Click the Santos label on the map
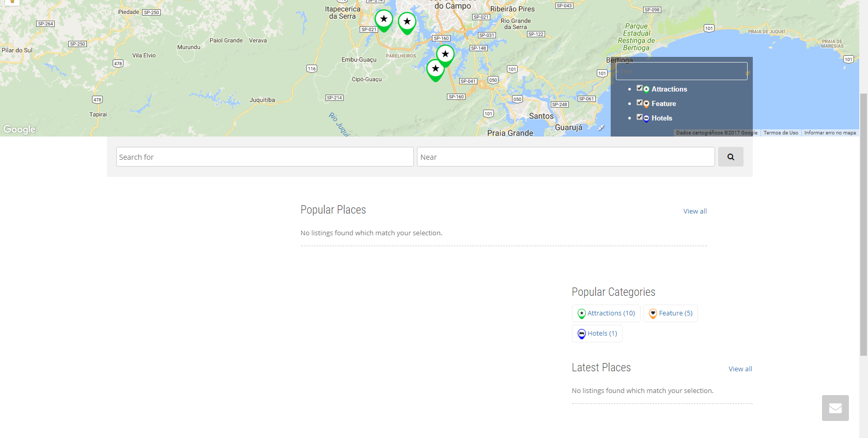The image size is (868, 438). click(541, 116)
